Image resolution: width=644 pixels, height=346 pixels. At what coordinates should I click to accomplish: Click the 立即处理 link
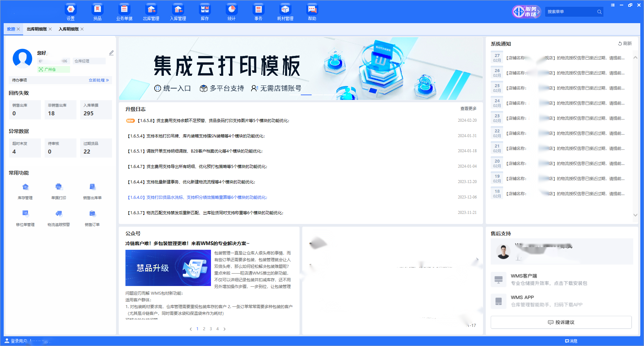pos(99,80)
